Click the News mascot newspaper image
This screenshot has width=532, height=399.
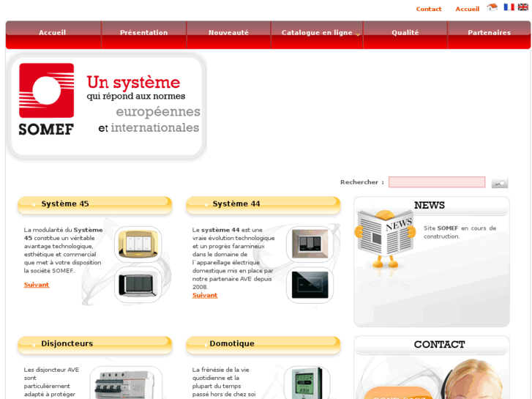click(385, 239)
